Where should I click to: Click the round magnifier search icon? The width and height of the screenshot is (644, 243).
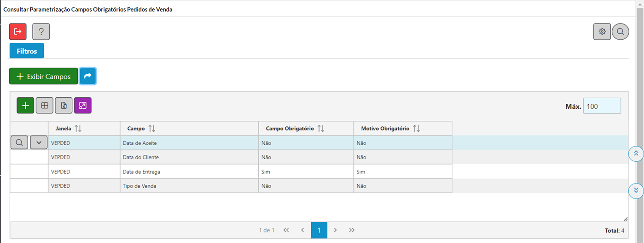[x=621, y=31]
